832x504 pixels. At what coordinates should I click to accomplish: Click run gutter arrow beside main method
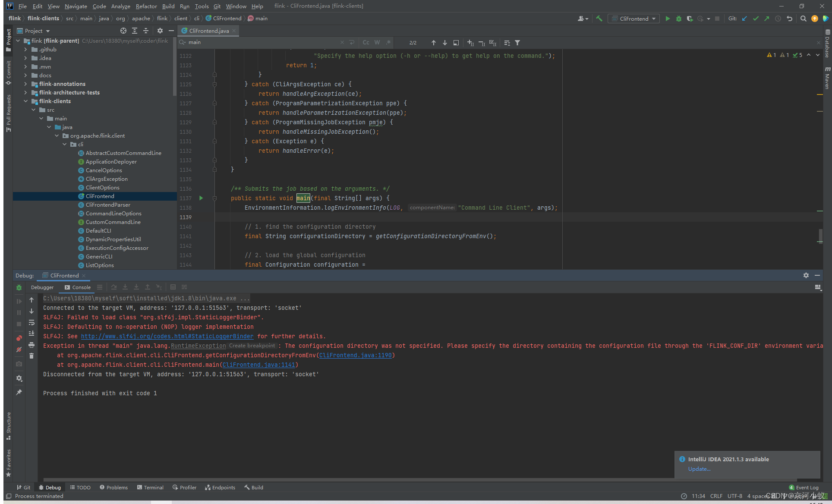click(x=201, y=198)
